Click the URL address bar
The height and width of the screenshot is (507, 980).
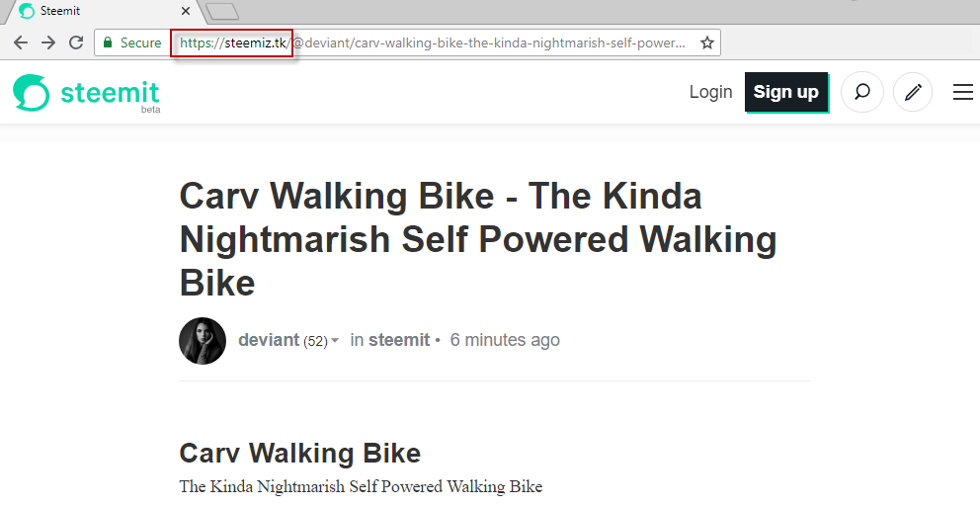407,42
